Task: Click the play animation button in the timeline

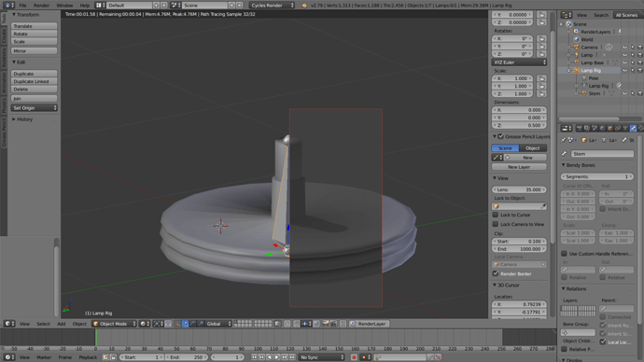Action: point(277,357)
